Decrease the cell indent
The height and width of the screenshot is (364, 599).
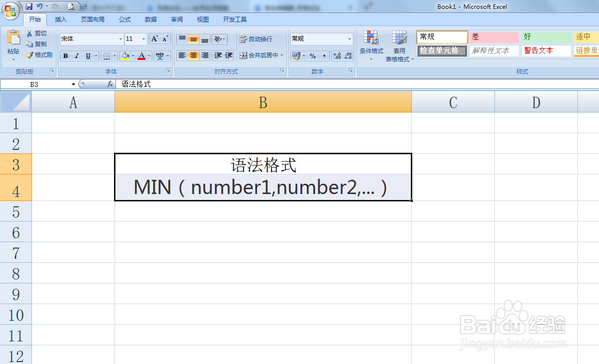coord(218,56)
